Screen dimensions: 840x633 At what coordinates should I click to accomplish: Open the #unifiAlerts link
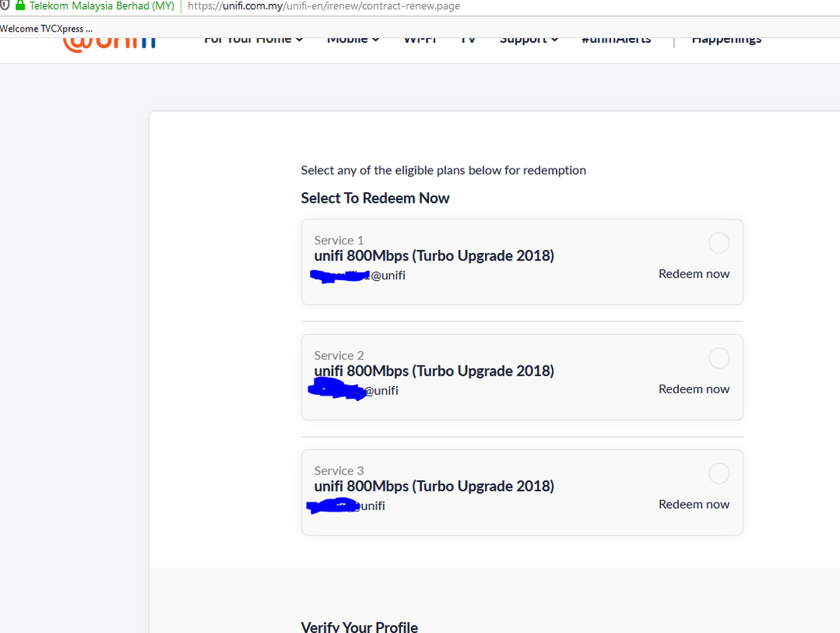(x=616, y=40)
